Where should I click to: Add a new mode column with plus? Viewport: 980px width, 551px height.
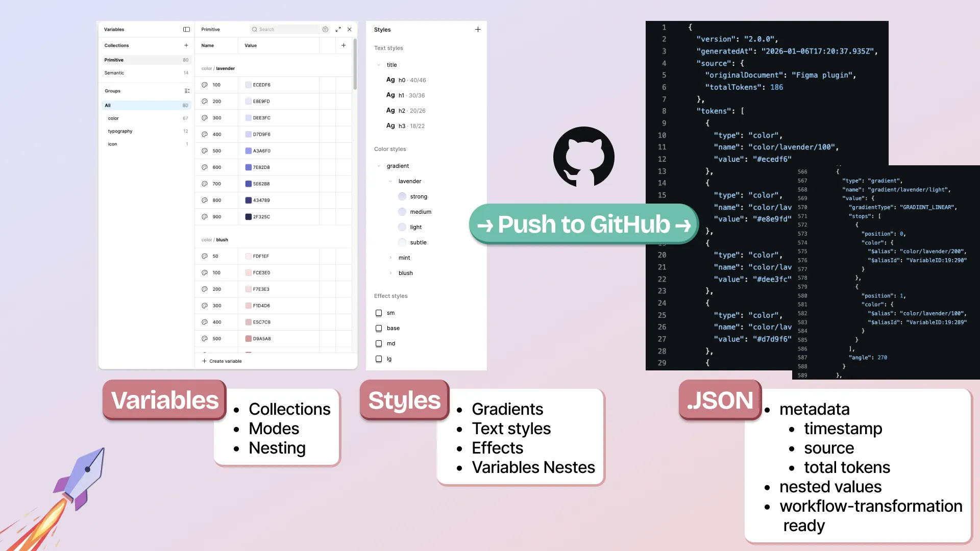tap(344, 45)
